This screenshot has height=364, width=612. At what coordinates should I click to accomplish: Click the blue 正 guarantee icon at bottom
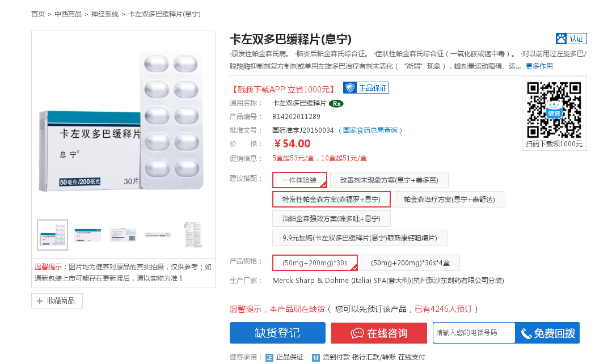coord(269,357)
